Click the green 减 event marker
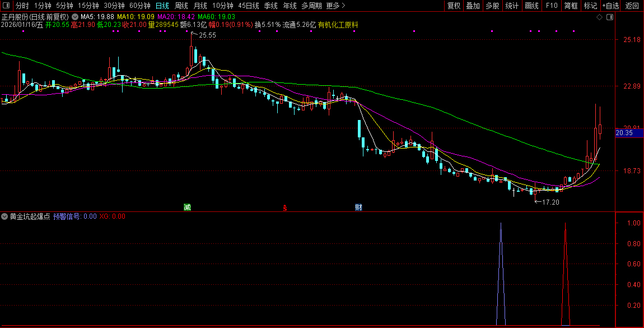The width and height of the screenshot is (644, 328). (x=187, y=207)
